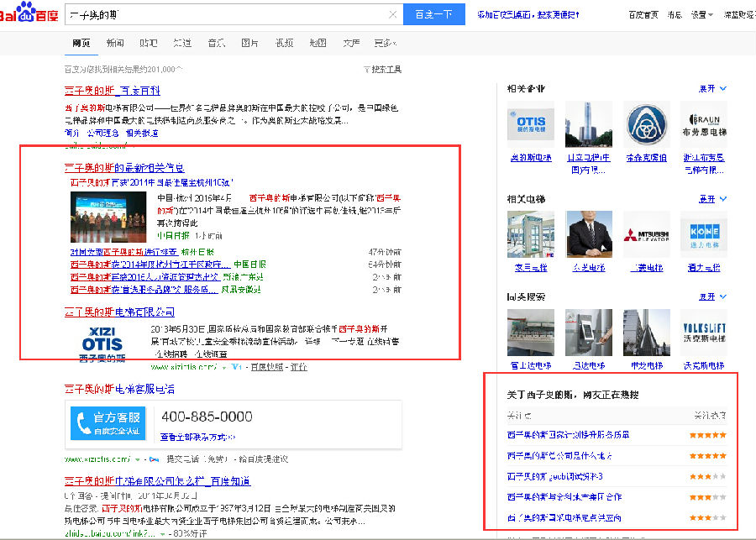Open the 西子奥的斯_百度百科 result title

pyautogui.click(x=113, y=90)
